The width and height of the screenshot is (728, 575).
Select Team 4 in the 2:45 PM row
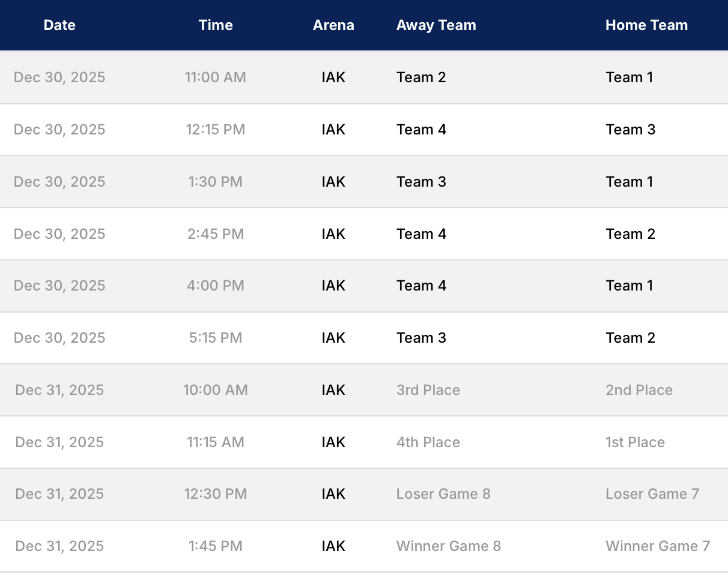pyautogui.click(x=421, y=234)
